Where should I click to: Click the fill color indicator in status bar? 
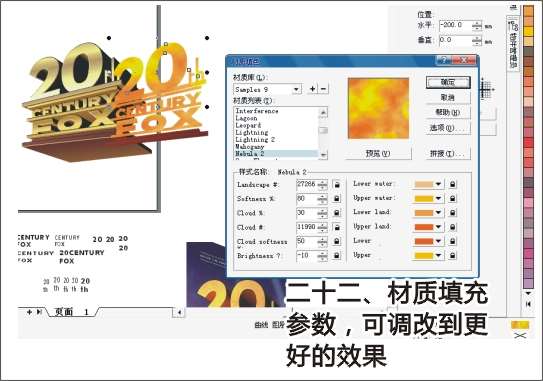click(x=520, y=325)
